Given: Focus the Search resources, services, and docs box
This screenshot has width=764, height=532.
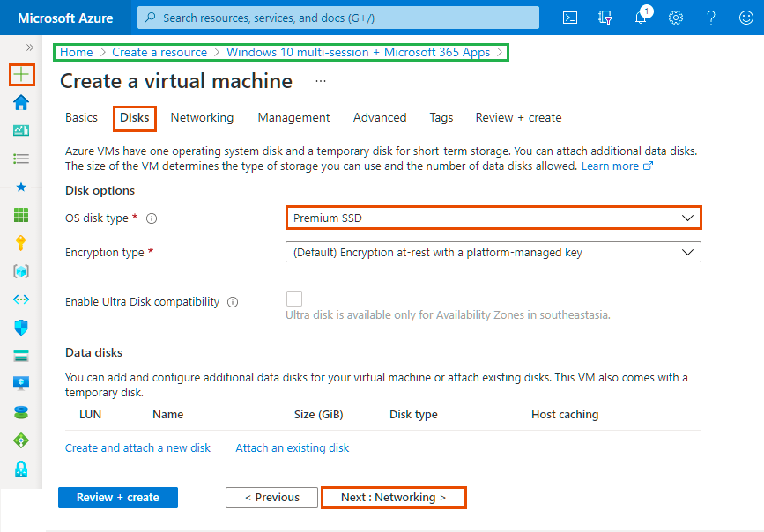Looking at the screenshot, I should coord(338,18).
